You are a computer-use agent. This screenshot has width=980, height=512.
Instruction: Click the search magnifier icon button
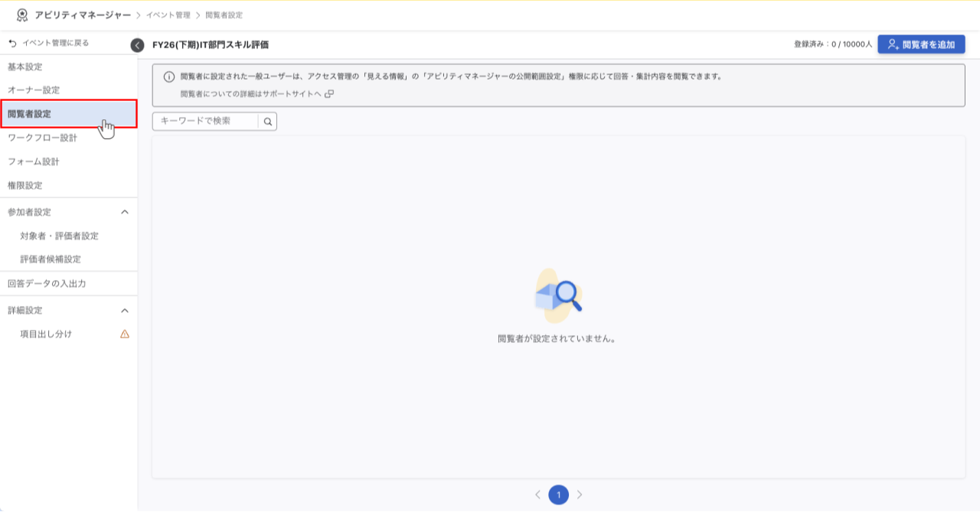[x=268, y=121]
